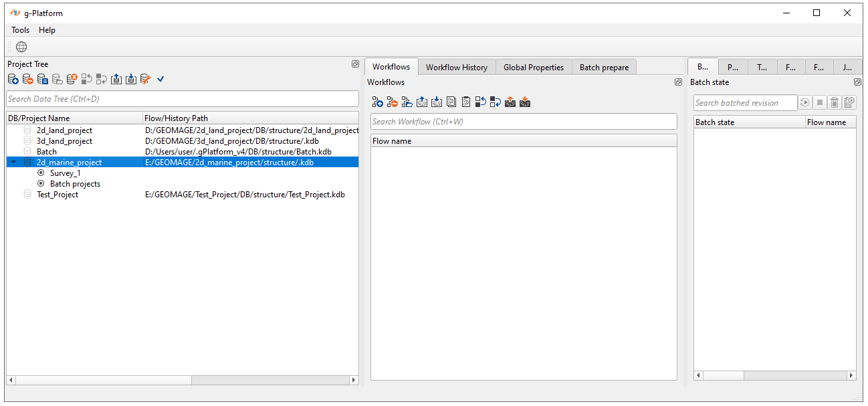The image size is (868, 406).
Task: Click the database settings wrench icon
Action: (146, 79)
